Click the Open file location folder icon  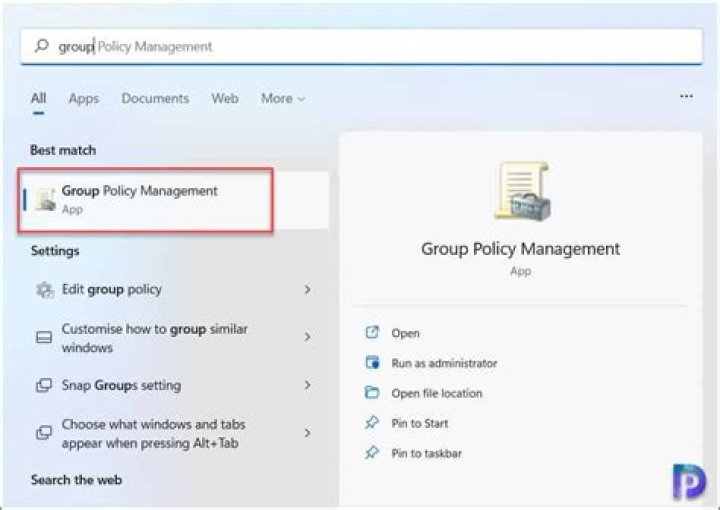pos(372,392)
